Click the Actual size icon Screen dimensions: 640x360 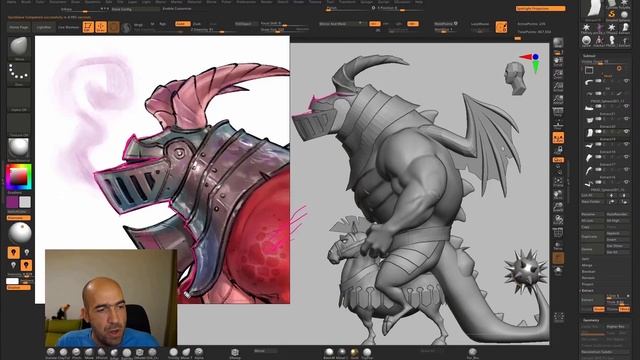558,87
